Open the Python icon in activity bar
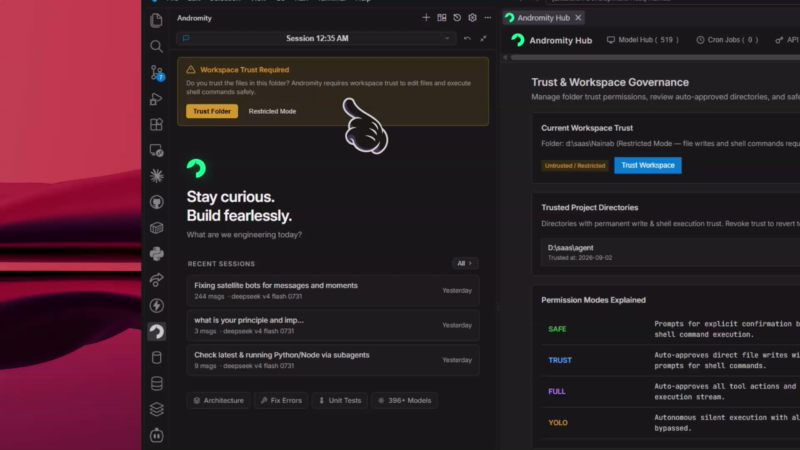This screenshot has width=800, height=450. pyautogui.click(x=157, y=254)
